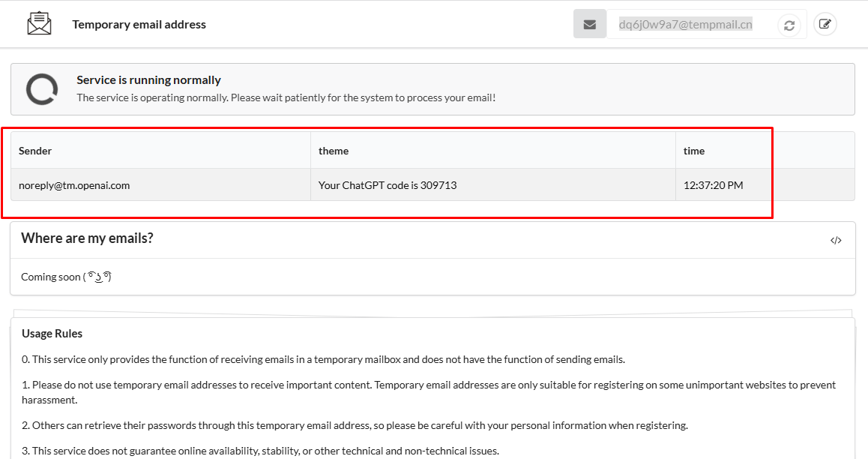Screen dimensions: 868x459
Task: Click the "wait patiently" status description text
Action: [286, 97]
